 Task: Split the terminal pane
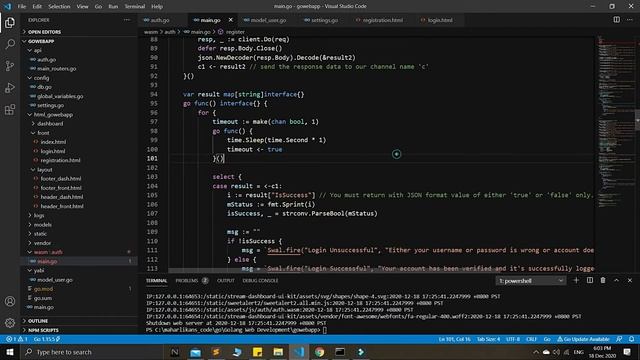[590, 280]
